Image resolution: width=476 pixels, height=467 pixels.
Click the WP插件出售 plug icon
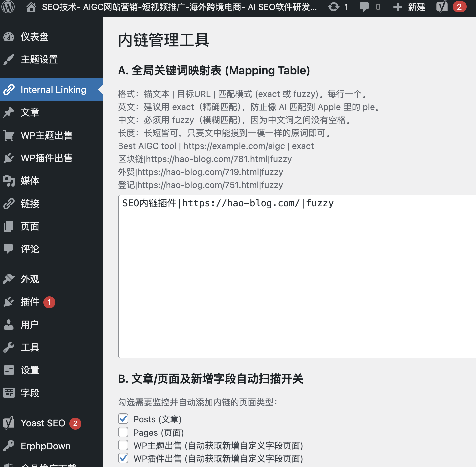[9, 158]
